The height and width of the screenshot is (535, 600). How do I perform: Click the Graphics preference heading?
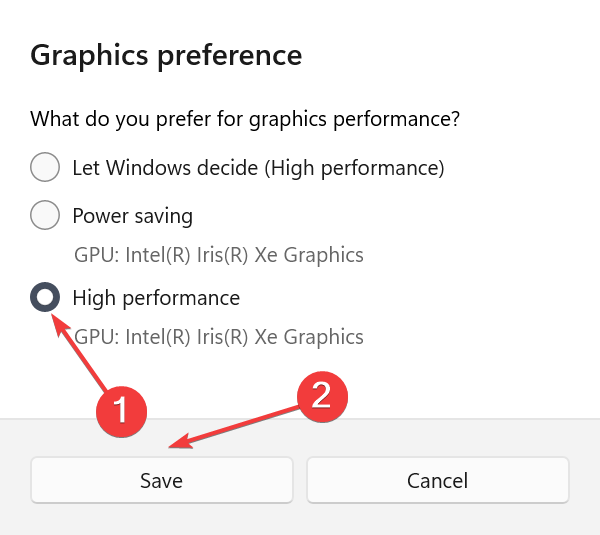tap(166, 56)
